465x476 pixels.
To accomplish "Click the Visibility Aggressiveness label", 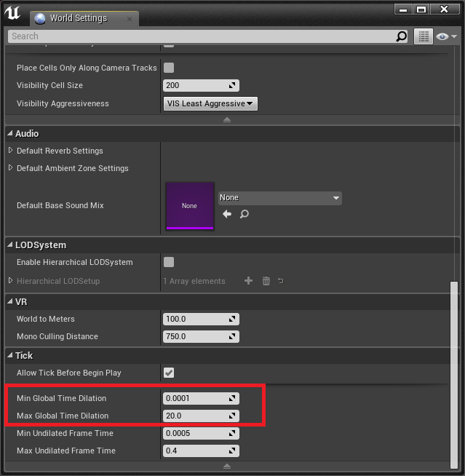I will 63,103.
